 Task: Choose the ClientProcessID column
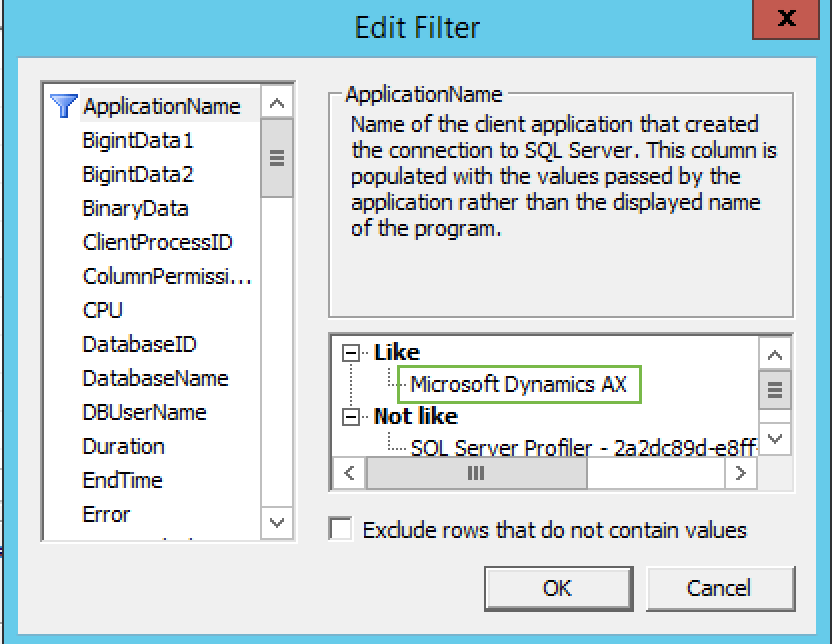tap(157, 242)
